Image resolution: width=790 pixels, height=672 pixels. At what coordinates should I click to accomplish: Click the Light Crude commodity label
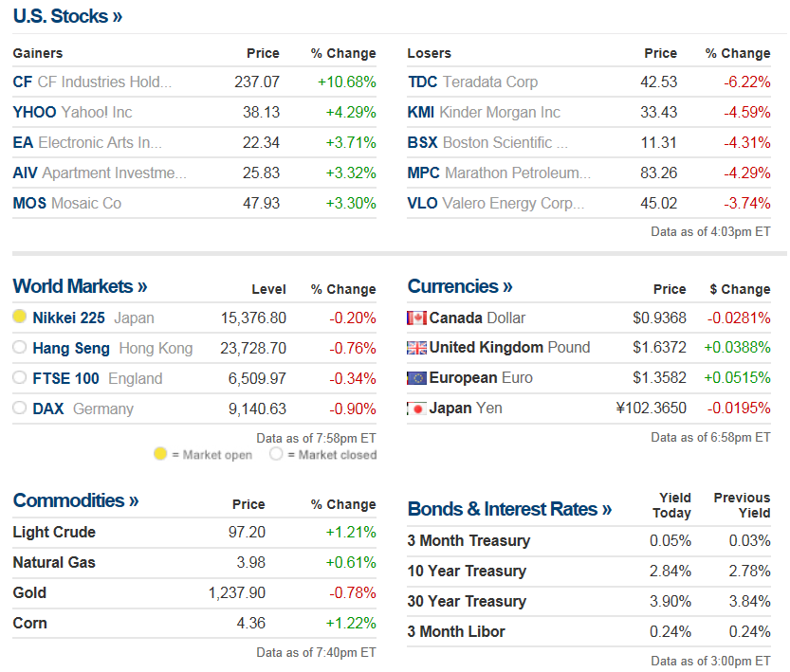(x=54, y=532)
